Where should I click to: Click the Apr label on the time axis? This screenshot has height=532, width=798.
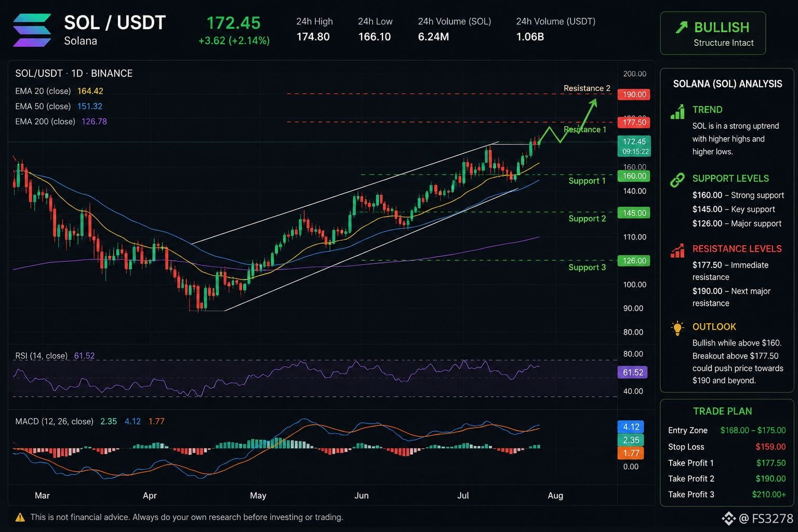[150, 496]
